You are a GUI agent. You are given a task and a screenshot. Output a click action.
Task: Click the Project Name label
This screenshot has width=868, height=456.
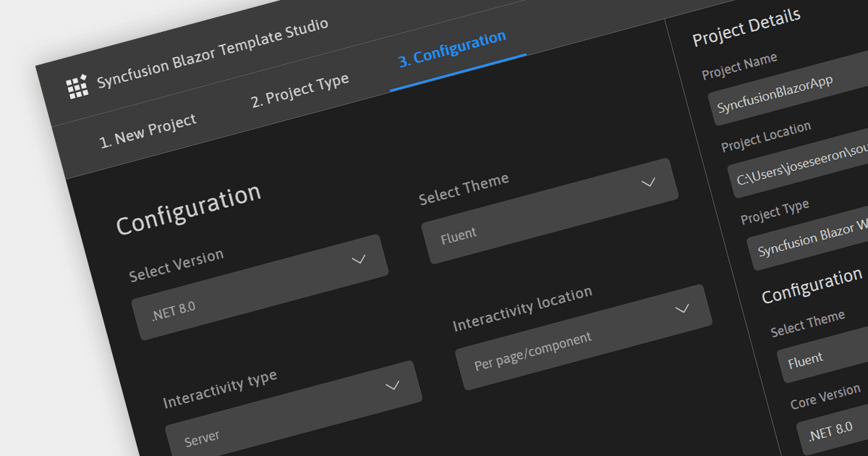[739, 67]
